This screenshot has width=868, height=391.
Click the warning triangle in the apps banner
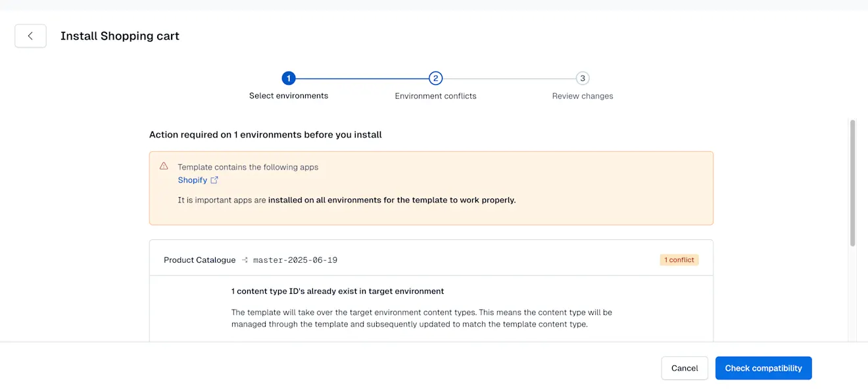pos(164,166)
